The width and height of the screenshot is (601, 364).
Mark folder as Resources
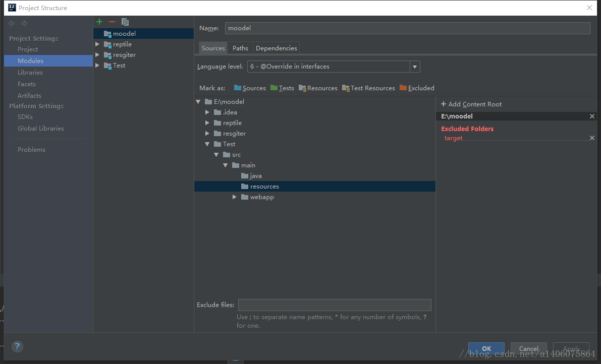318,88
